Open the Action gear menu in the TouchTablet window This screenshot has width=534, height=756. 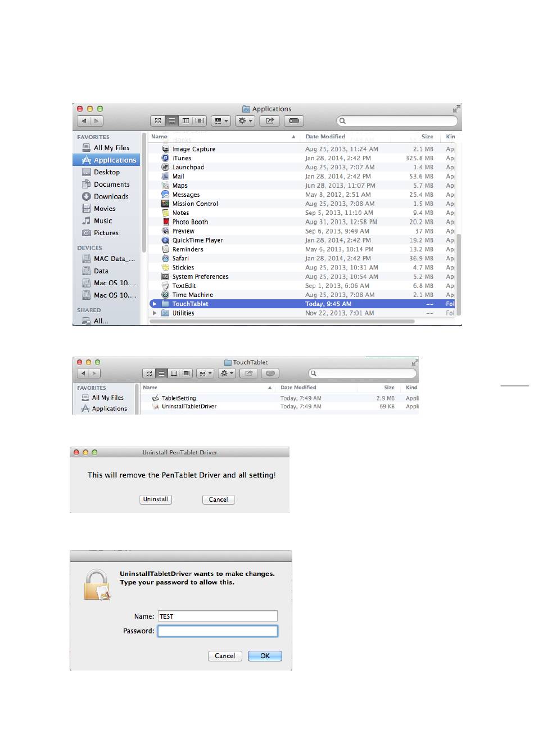coord(227,373)
